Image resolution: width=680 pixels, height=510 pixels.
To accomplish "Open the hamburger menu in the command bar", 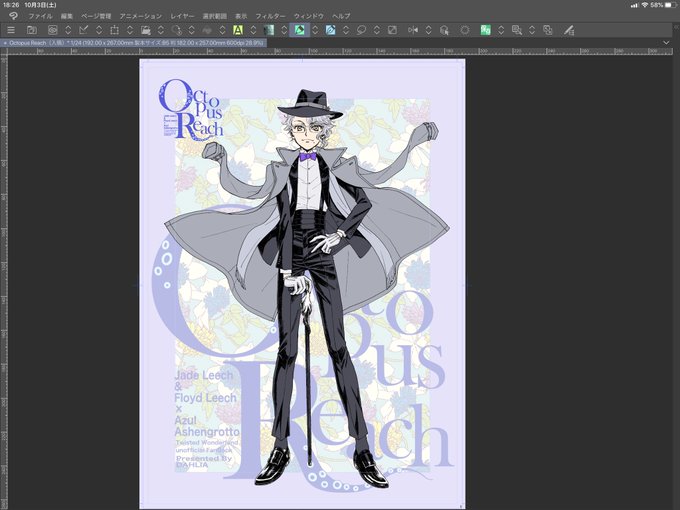I will (11, 30).
